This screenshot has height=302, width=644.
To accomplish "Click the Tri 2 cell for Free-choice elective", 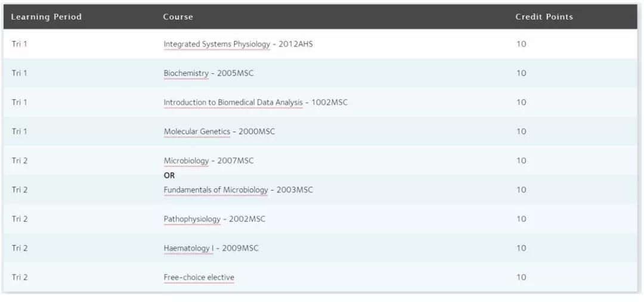I will [20, 278].
